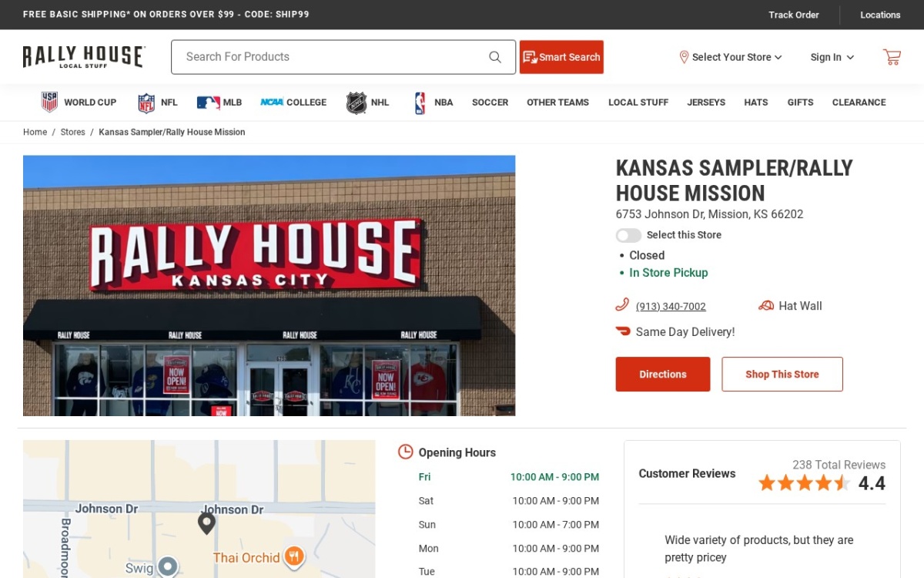This screenshot has height=578, width=924.
Task: Click the NHL shield logo
Action: (357, 102)
